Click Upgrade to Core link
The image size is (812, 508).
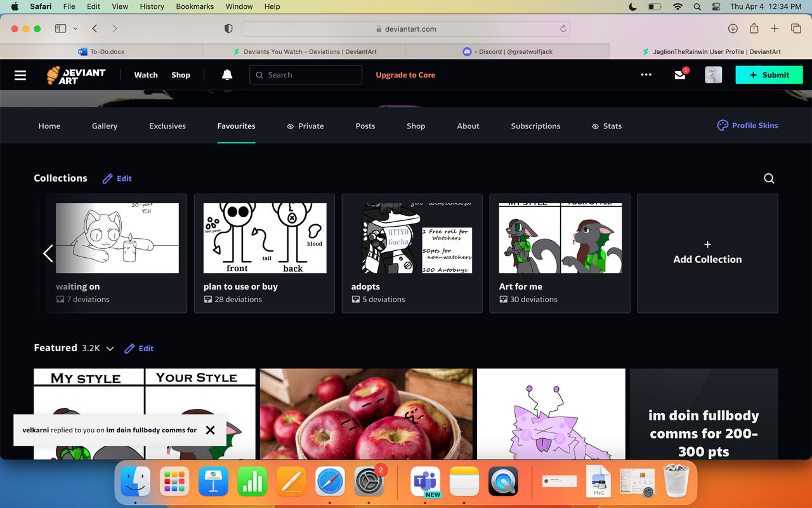pos(405,75)
